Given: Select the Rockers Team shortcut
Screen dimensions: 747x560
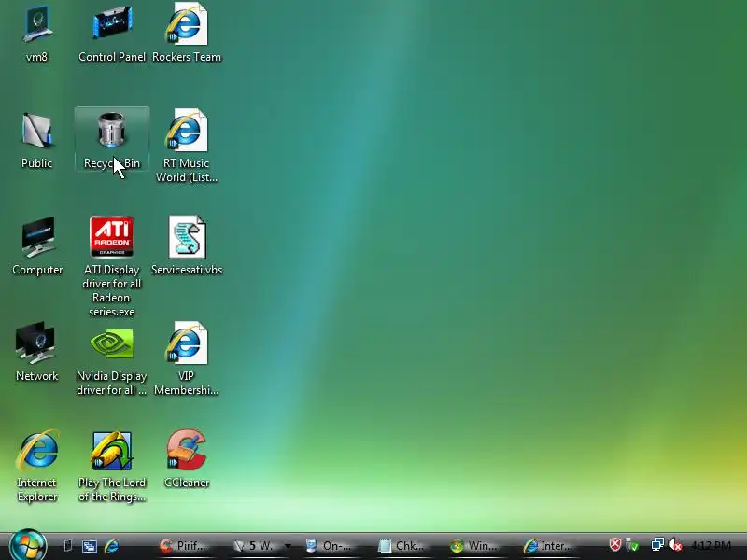Looking at the screenshot, I should click(187, 34).
